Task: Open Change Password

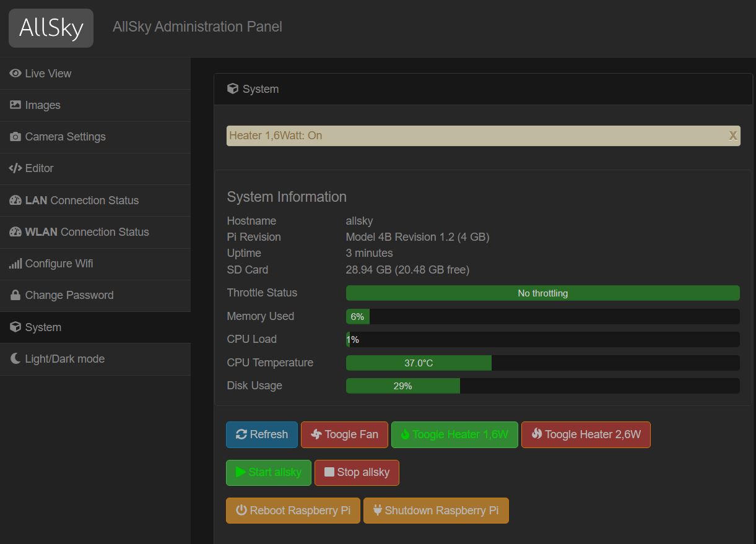Action: [95, 295]
